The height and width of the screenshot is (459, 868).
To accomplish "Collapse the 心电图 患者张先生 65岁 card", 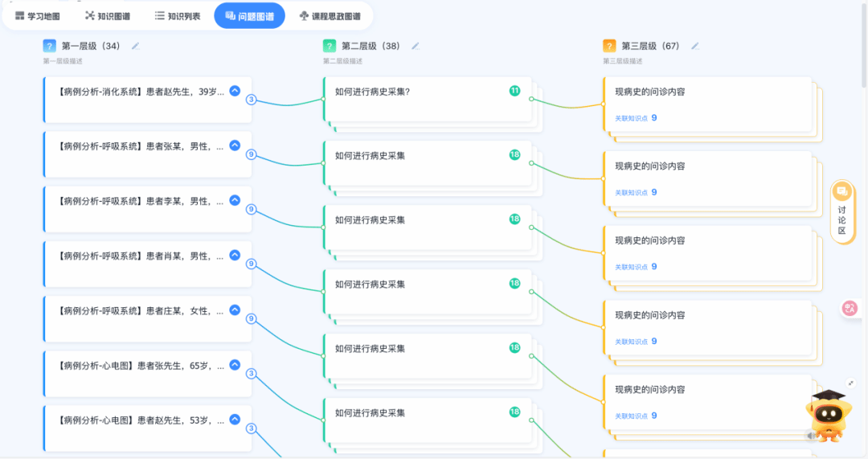I will pos(235,364).
